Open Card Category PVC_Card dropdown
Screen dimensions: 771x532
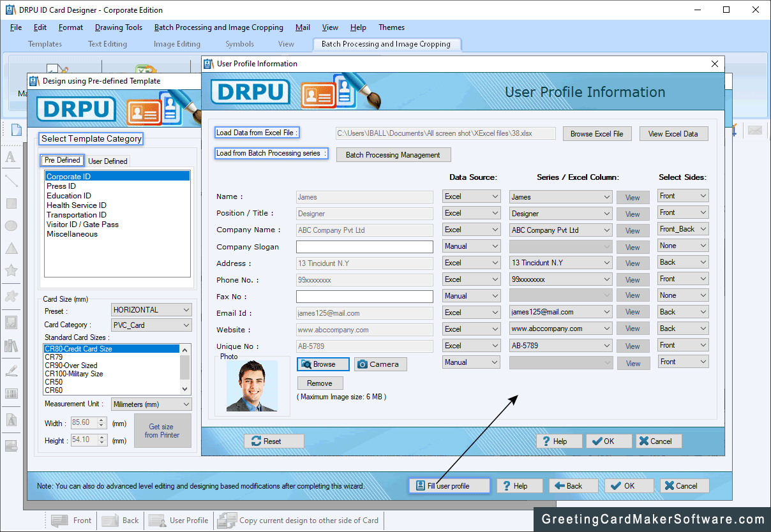coord(151,325)
